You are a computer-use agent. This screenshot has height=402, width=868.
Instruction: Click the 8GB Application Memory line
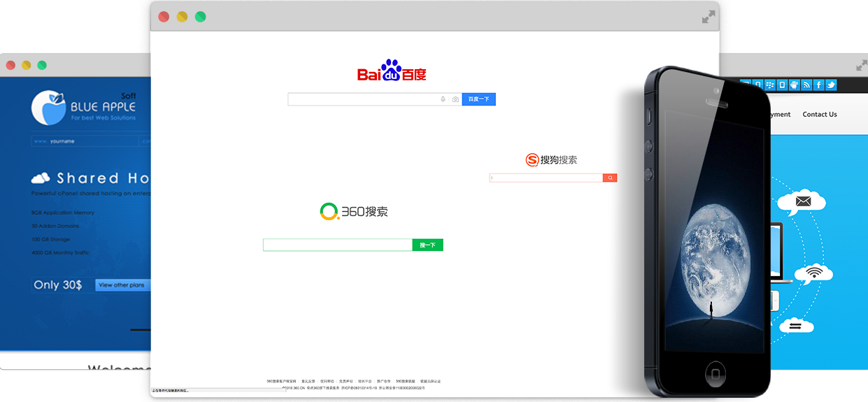pyautogui.click(x=62, y=213)
